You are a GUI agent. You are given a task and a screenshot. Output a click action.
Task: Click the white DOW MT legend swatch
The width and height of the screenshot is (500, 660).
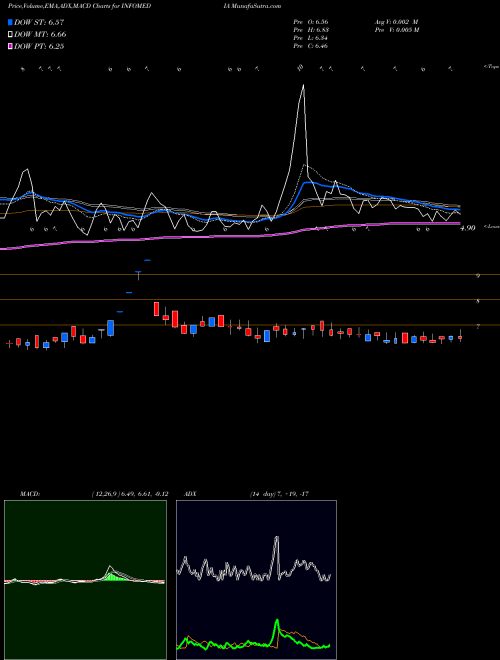point(11,35)
